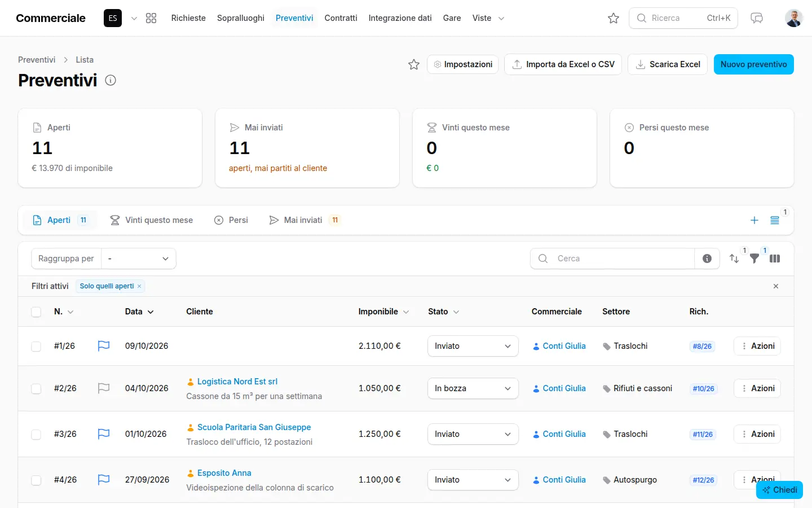Download with 'Scarica Excel' button
Screen dimensions: 812x508
click(x=668, y=64)
